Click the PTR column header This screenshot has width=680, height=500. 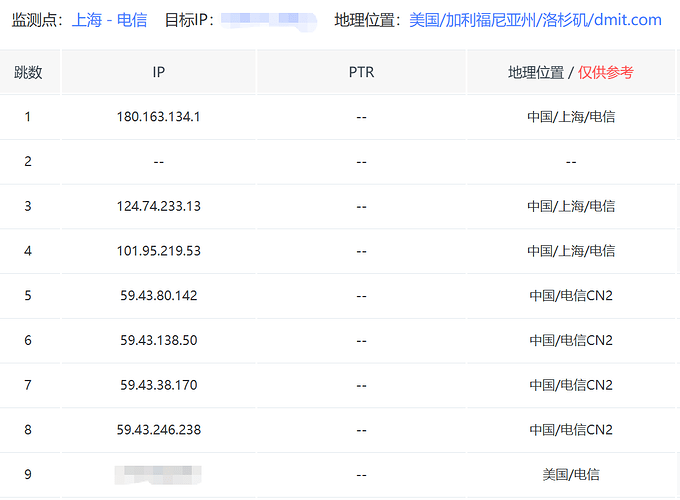coord(361,72)
